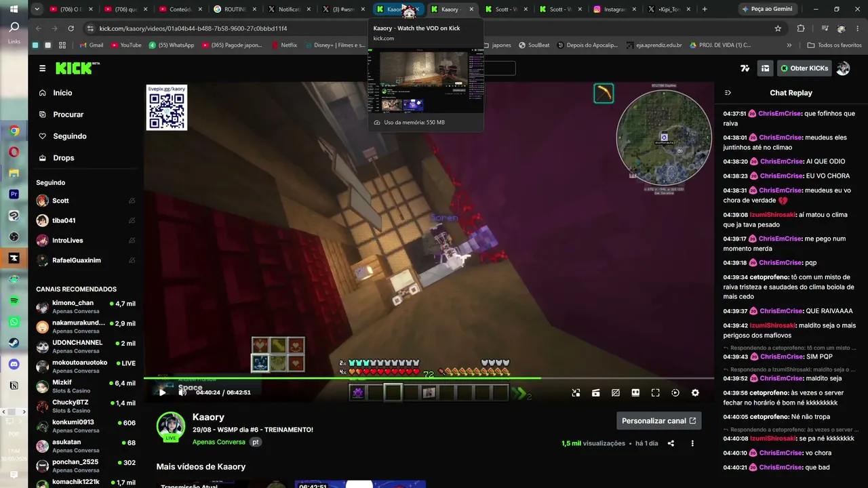Open Mizkif recommended channel

pos(85,386)
